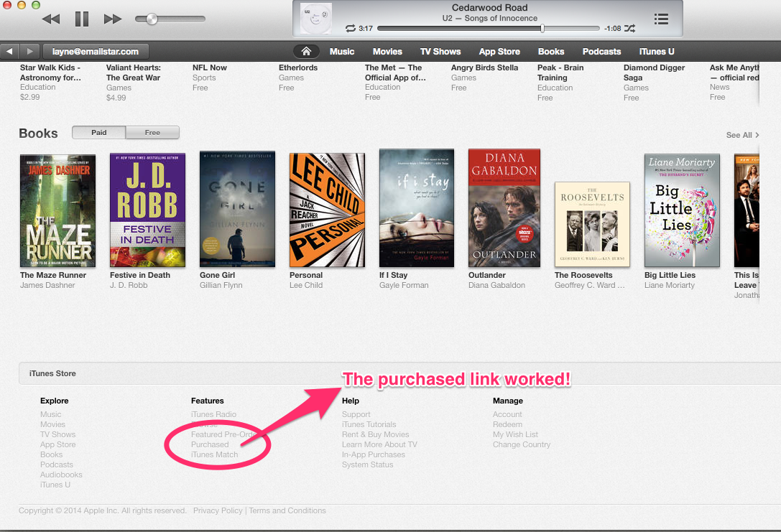This screenshot has height=532, width=781.
Task: Select the Paid books filter
Action: pos(98,132)
